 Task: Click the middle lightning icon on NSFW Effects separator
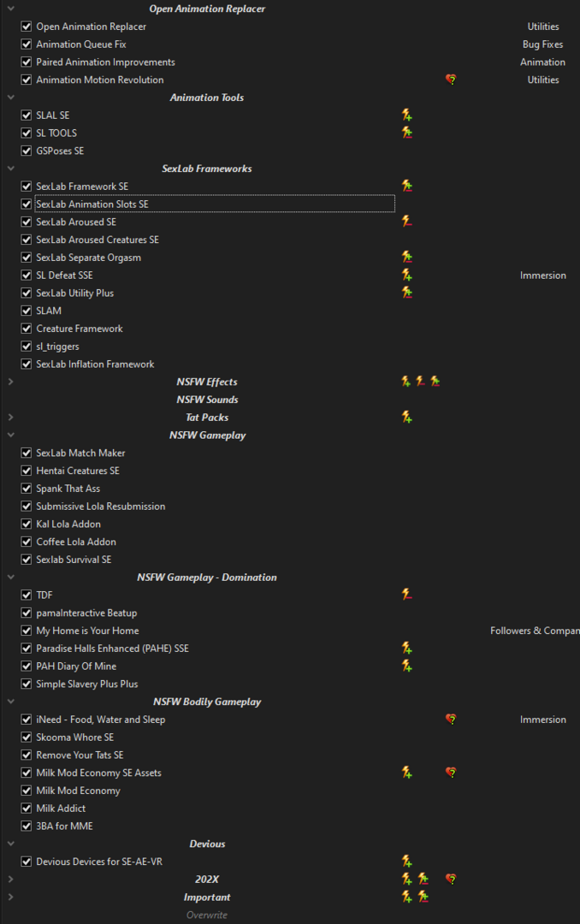420,382
